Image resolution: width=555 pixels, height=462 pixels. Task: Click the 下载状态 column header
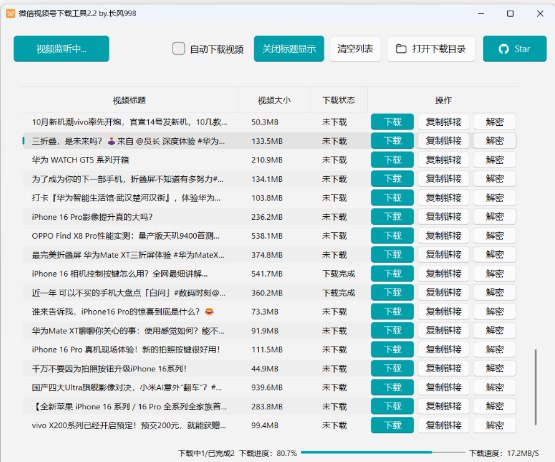(338, 101)
